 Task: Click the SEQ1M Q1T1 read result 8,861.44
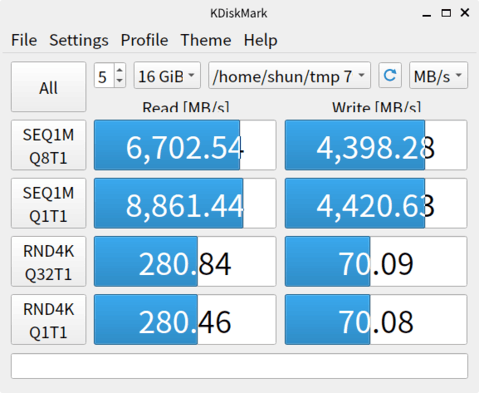(185, 203)
